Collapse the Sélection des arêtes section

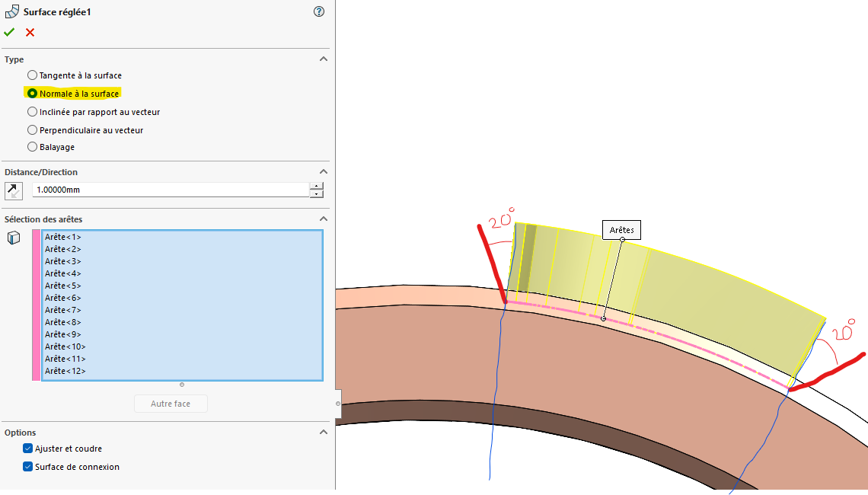click(323, 219)
